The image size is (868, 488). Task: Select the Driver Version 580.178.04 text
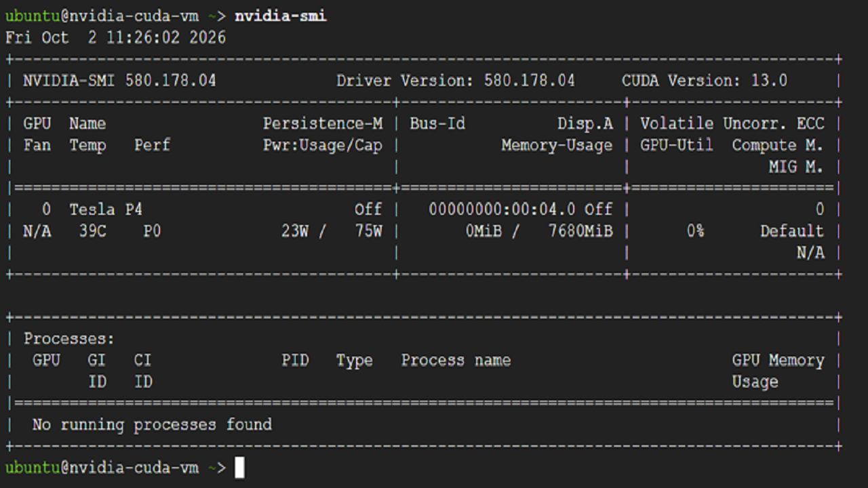click(456, 81)
